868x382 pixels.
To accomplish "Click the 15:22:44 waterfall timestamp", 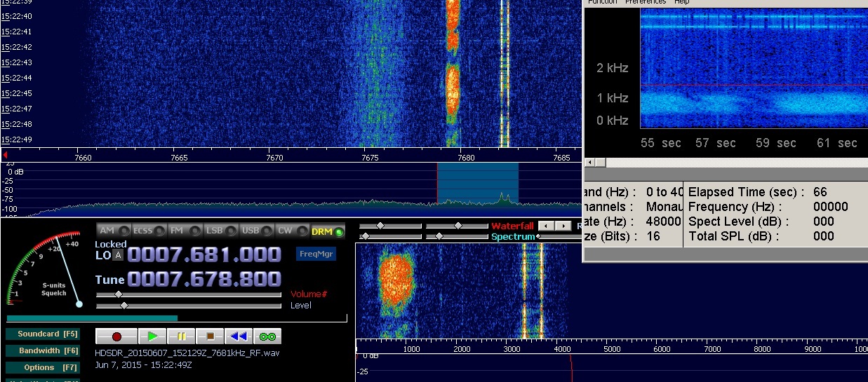I will pos(17,78).
